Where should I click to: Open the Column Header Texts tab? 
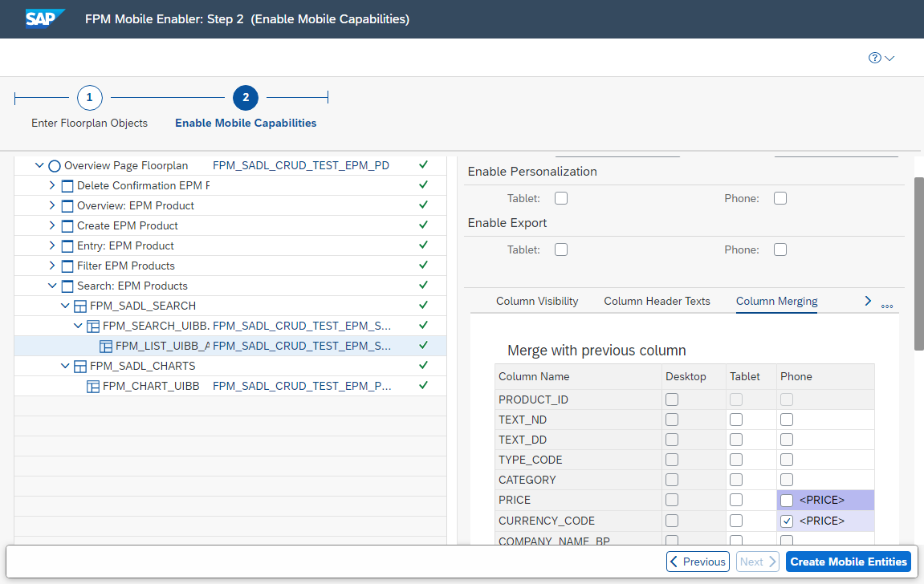pos(657,301)
